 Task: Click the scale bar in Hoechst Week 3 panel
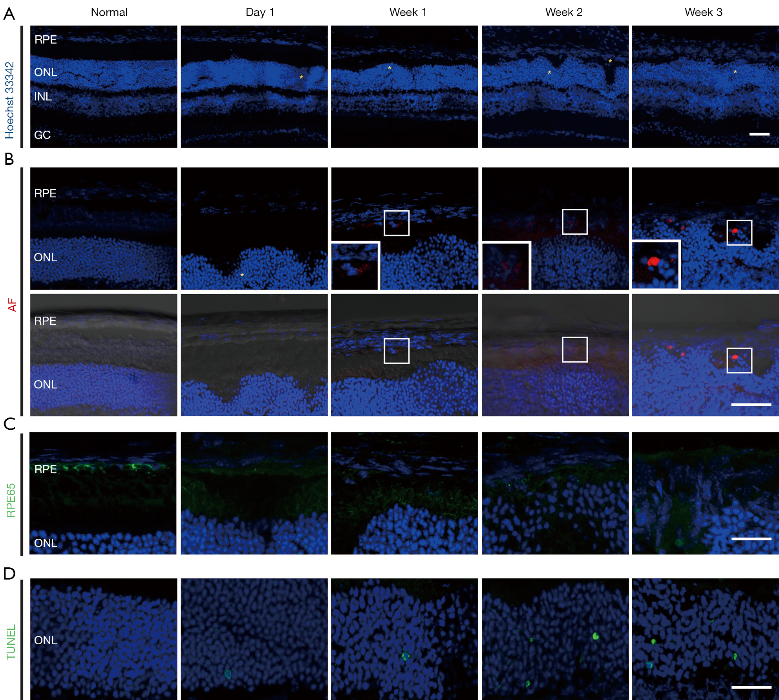click(x=759, y=134)
